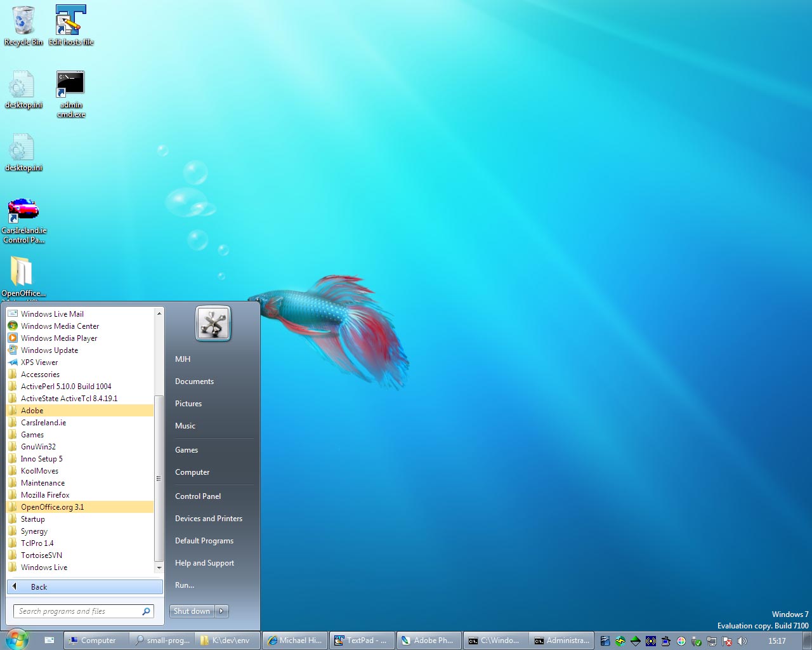Image resolution: width=812 pixels, height=650 pixels.
Task: Select the OpenOffice folder on the desktop
Action: click(23, 276)
